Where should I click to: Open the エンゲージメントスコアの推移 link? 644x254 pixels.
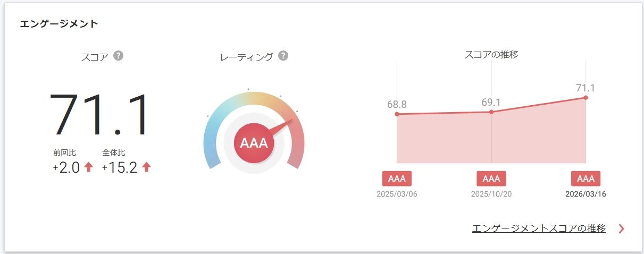[x=539, y=228]
